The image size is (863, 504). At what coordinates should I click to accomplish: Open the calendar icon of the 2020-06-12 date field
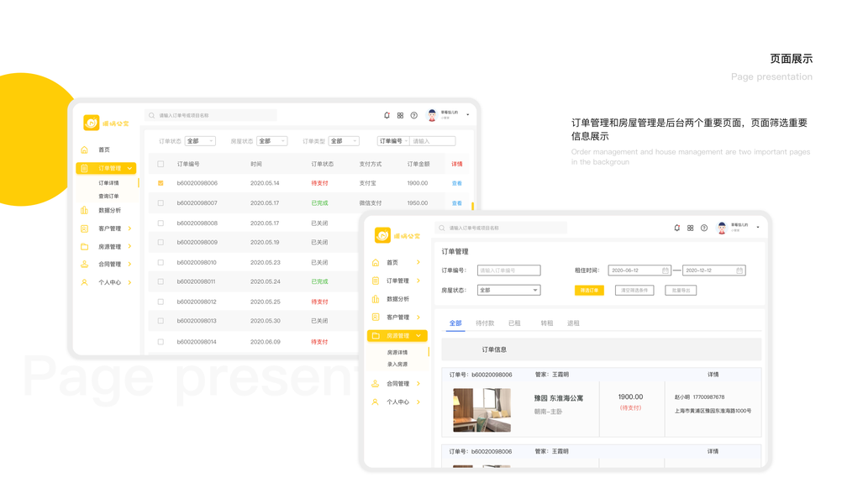click(x=665, y=270)
